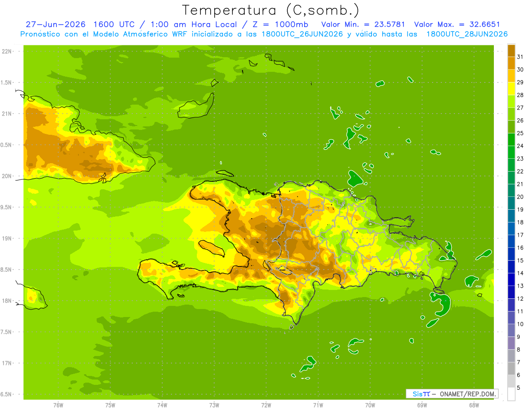532x411 pixels.
Task: Click the "18N" latitude axis label
Action: (7, 301)
